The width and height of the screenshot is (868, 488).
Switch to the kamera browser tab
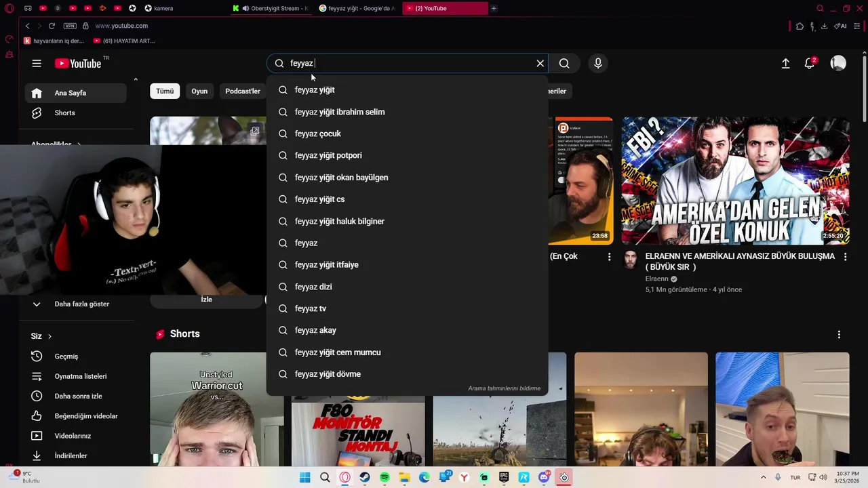click(x=159, y=8)
